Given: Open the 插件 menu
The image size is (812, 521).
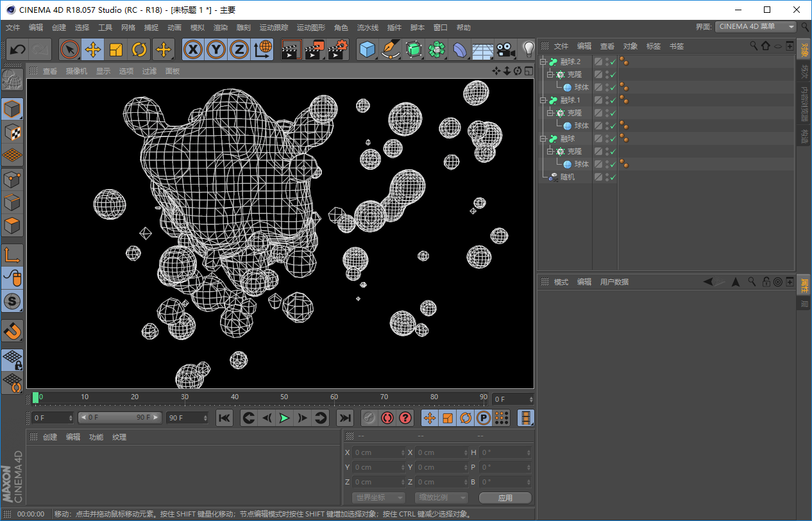Looking at the screenshot, I should [x=394, y=28].
